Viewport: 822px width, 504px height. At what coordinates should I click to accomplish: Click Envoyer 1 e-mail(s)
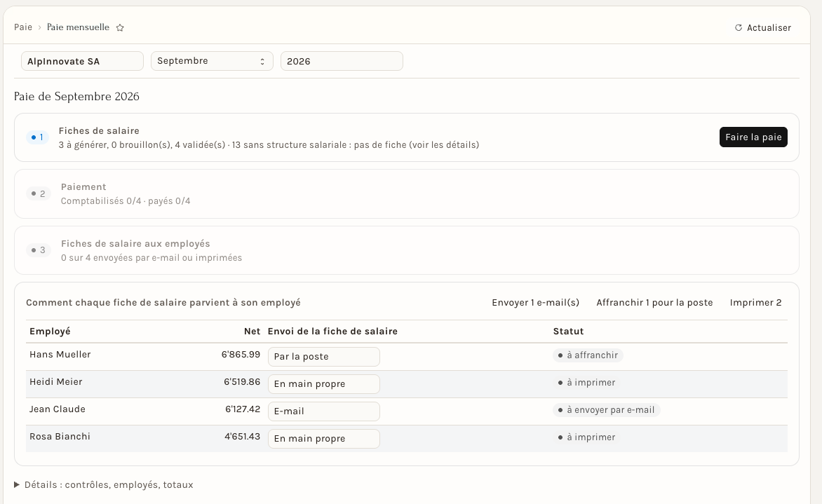pyautogui.click(x=535, y=303)
